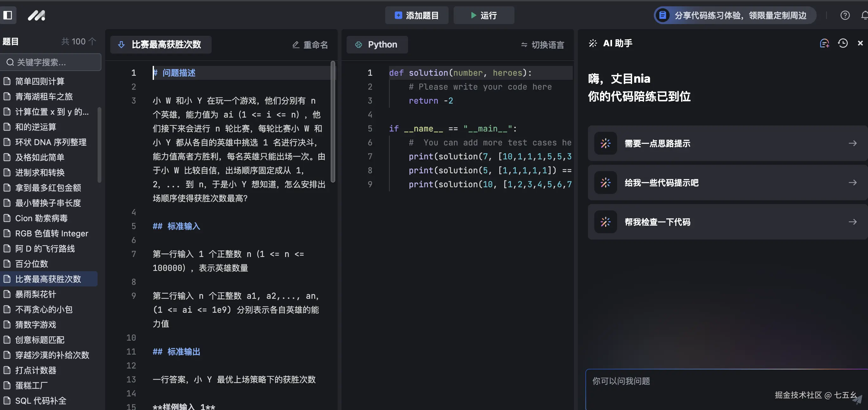Screen dimensions: 868x410
Task: Expand the 需要一点思路提示 suggestion arrow
Action: click(x=853, y=143)
